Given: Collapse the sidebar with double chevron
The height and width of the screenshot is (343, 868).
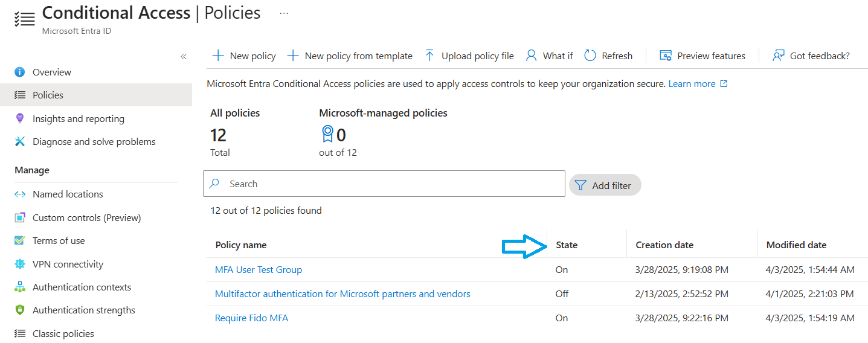Looking at the screenshot, I should pos(184,57).
